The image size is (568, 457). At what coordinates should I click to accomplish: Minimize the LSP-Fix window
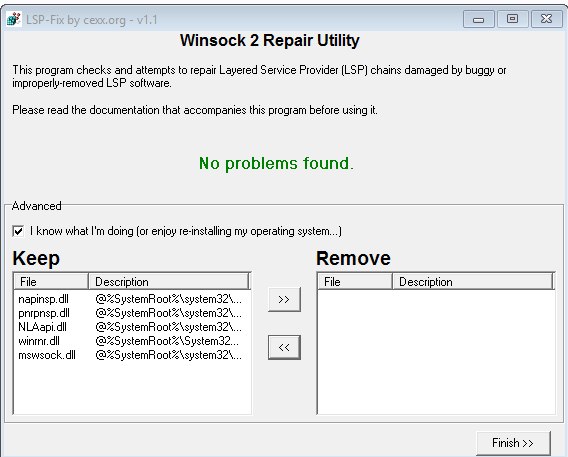point(479,19)
